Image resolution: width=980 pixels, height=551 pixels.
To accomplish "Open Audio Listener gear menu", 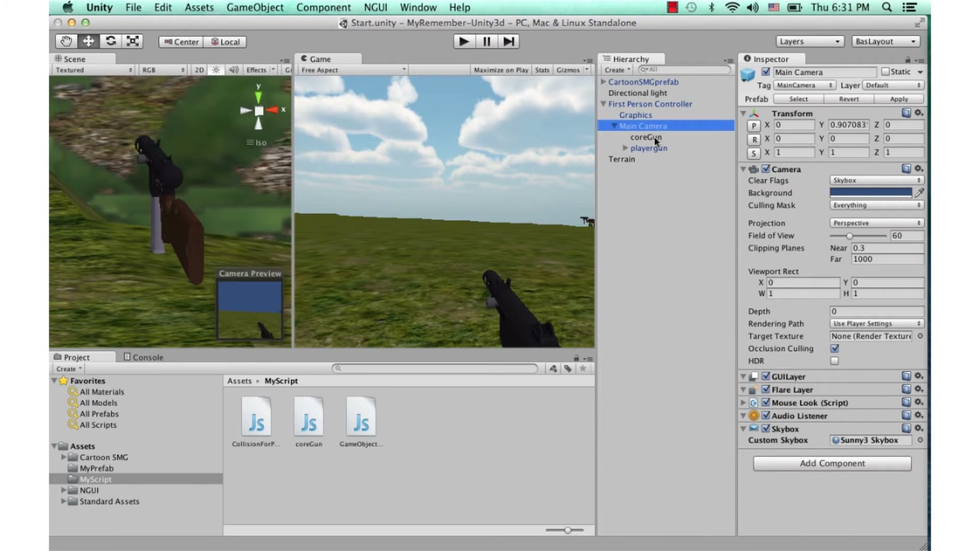I will [919, 415].
